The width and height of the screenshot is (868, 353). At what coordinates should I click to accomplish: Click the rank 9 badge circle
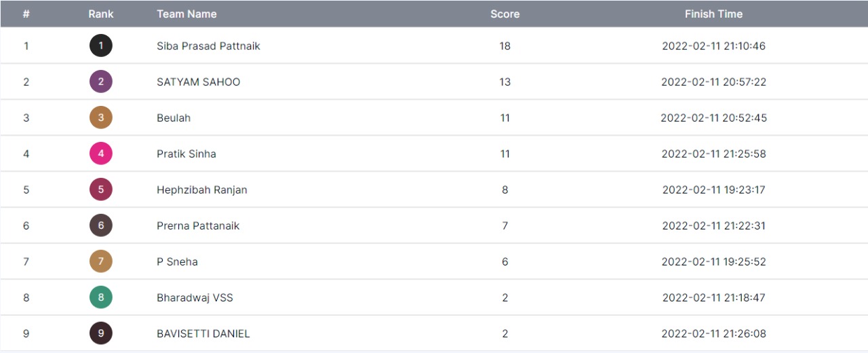tap(101, 333)
